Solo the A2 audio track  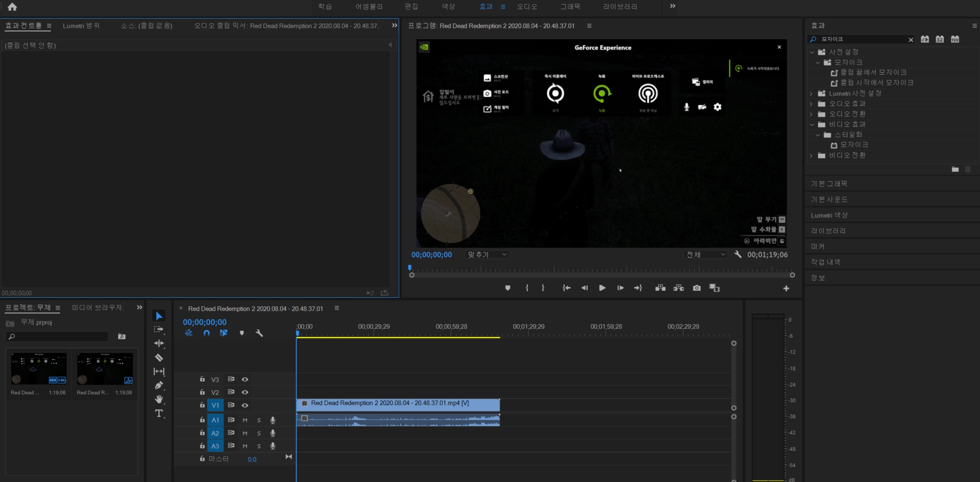click(259, 433)
